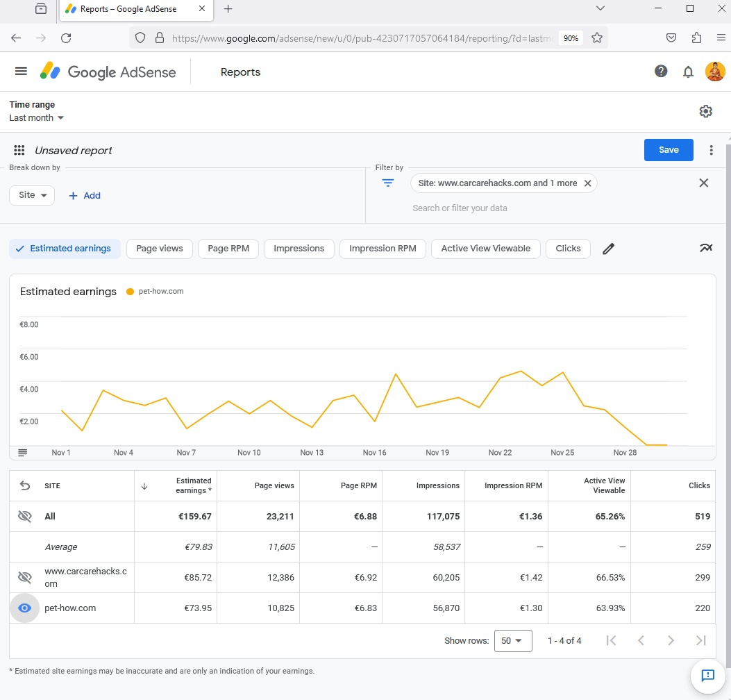Viewport: 731px width, 700px height.
Task: Clear all filters with the X icon
Action: click(x=703, y=183)
